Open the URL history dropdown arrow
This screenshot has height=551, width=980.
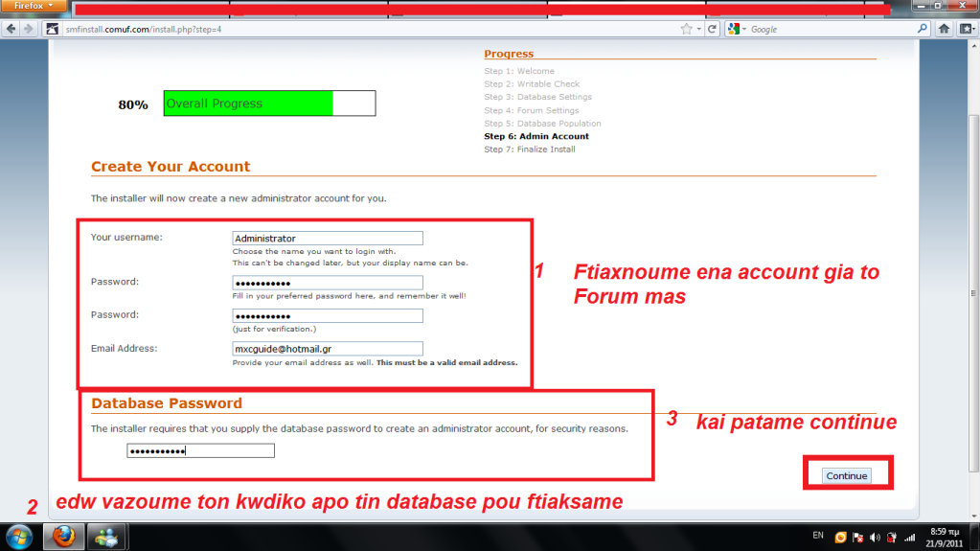699,30
